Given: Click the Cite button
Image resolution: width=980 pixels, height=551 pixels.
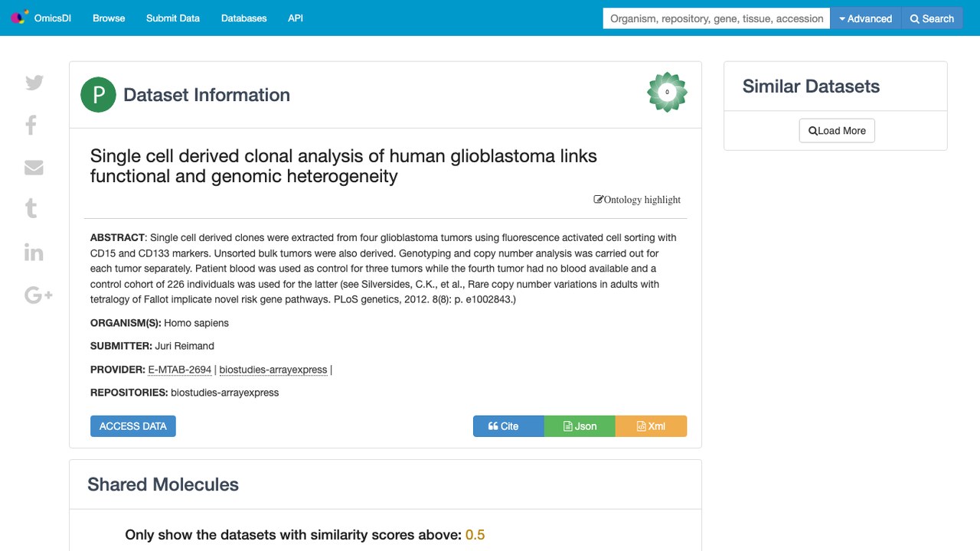Looking at the screenshot, I should coord(508,426).
